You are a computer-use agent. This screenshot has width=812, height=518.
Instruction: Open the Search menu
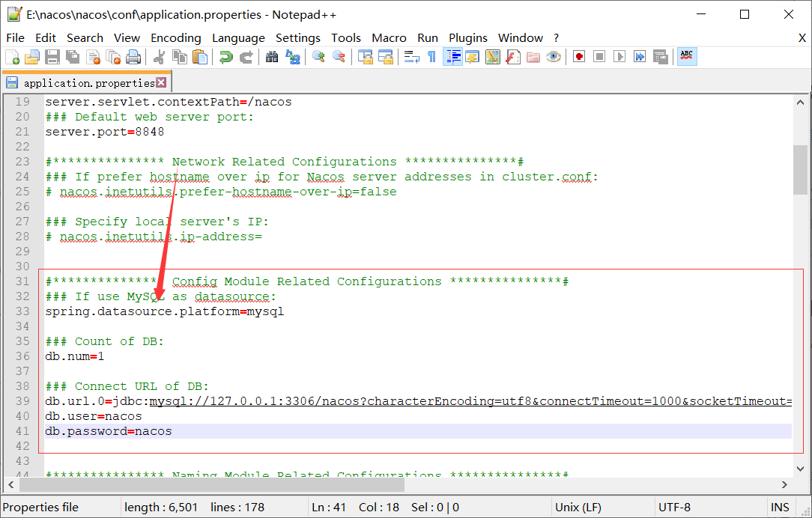point(85,37)
